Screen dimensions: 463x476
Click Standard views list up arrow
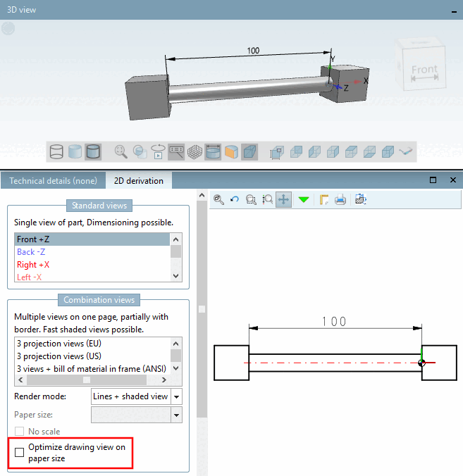175,239
